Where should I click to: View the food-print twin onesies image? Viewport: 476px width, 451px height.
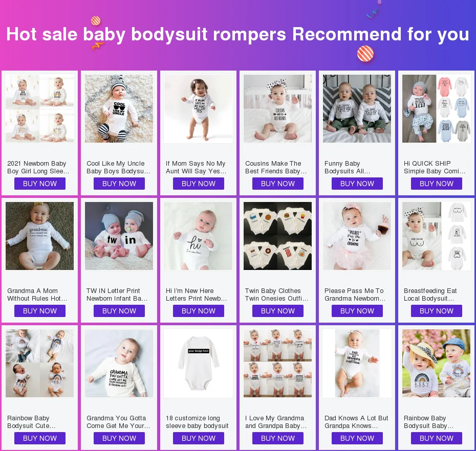pos(277,236)
